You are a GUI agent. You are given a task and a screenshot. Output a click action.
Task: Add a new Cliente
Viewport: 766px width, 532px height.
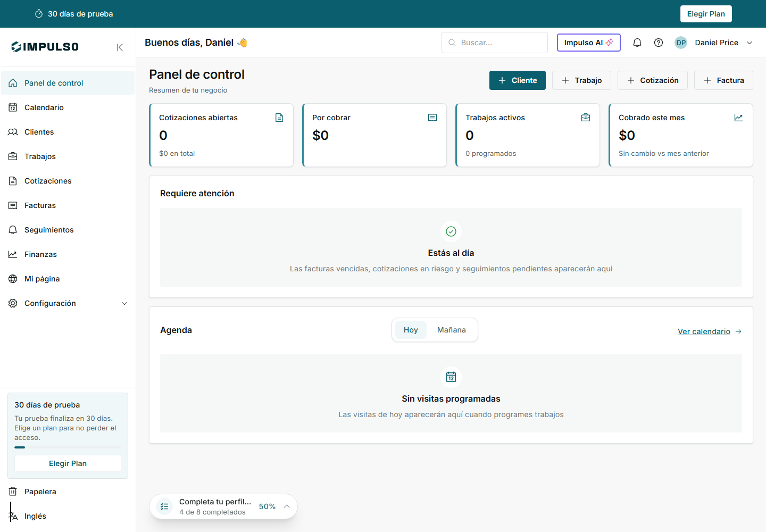(518, 80)
